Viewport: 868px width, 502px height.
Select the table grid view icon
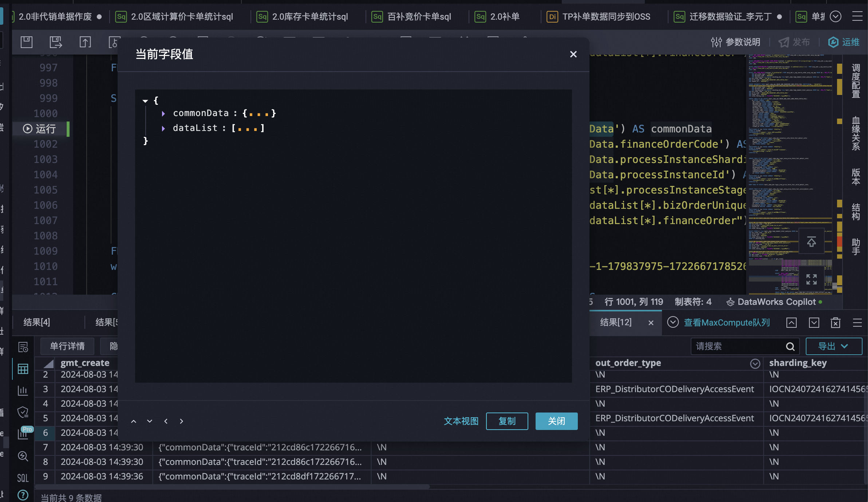pos(23,369)
